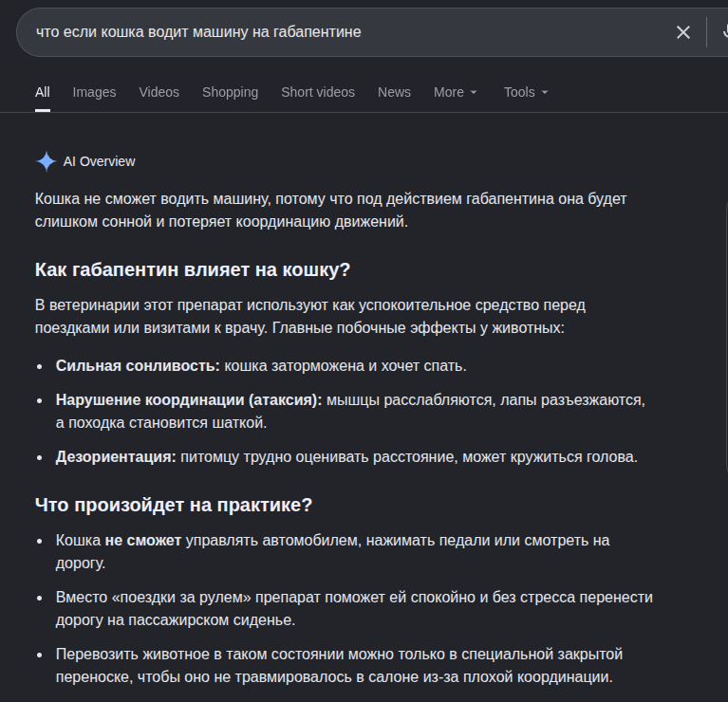Expand the More dropdown menu
The image size is (728, 702).
click(455, 92)
